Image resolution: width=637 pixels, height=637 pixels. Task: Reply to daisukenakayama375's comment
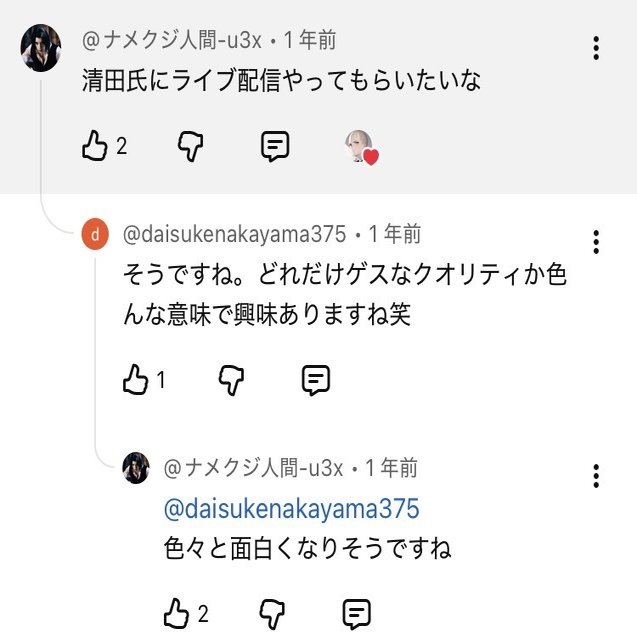316,379
